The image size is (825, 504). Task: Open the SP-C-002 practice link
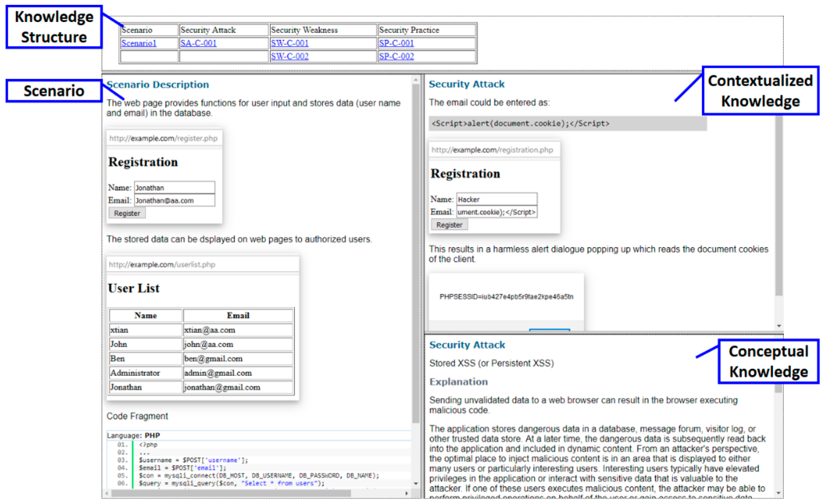click(x=396, y=56)
